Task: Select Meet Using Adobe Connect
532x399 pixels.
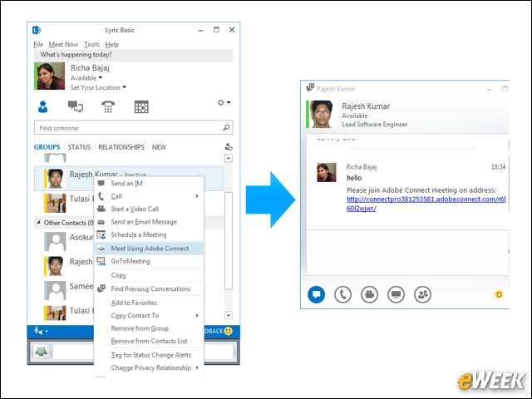Action: [x=149, y=249]
